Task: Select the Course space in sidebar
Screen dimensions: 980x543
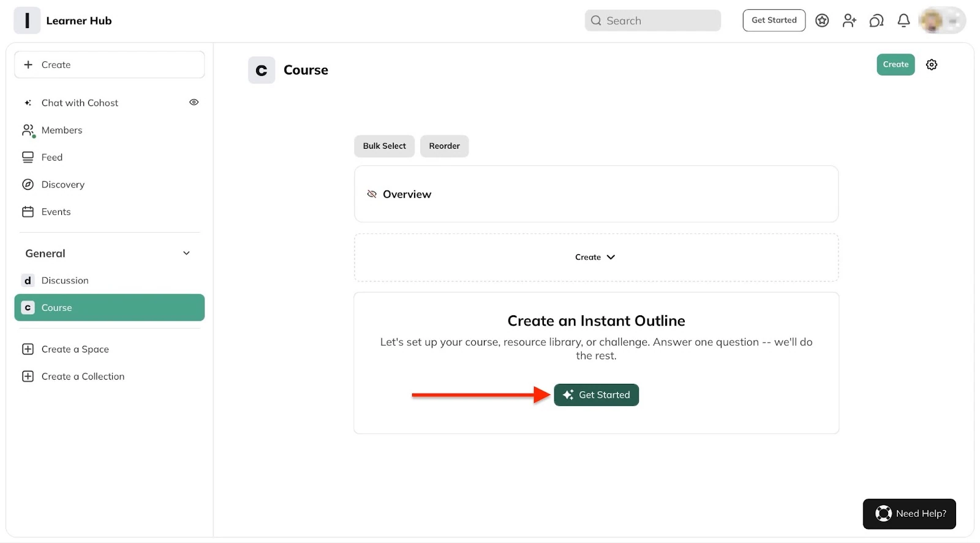Action: (x=110, y=307)
